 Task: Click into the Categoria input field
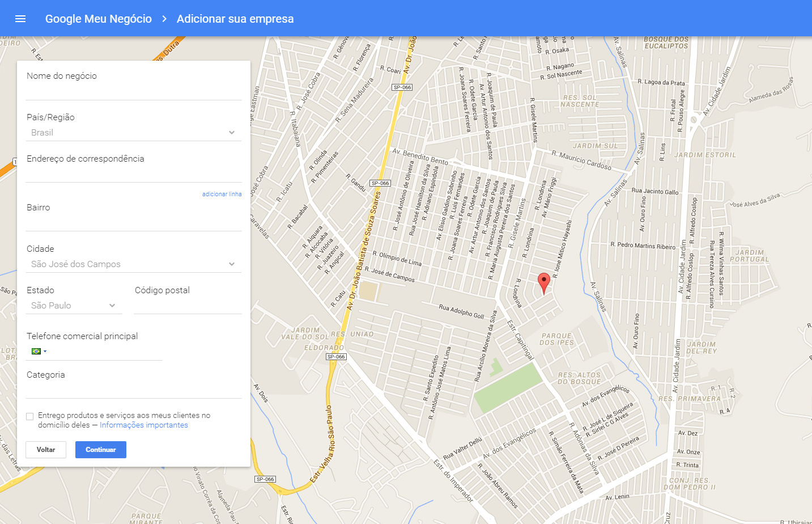point(134,390)
